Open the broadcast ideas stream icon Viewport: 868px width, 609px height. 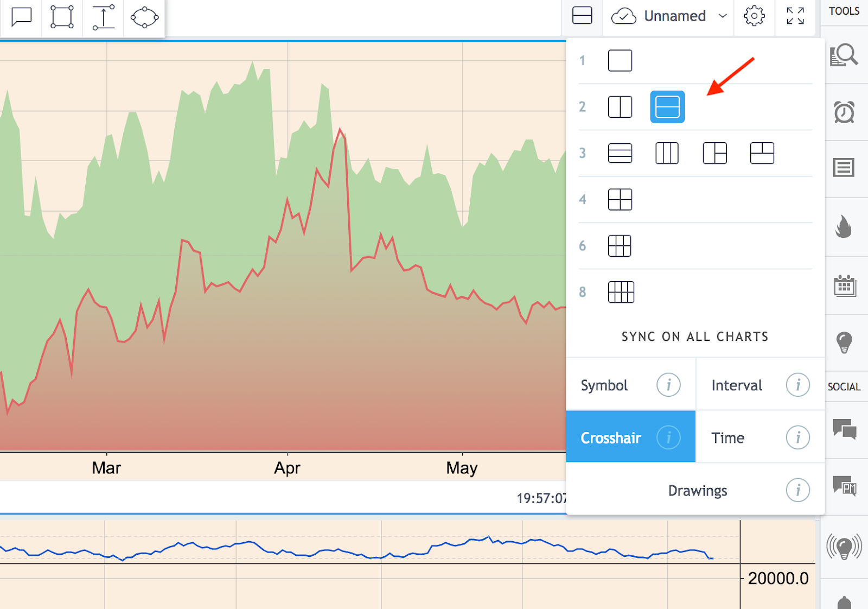(846, 548)
